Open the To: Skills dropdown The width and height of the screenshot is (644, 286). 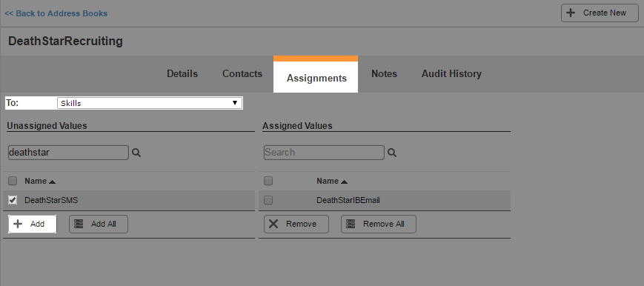(x=150, y=103)
